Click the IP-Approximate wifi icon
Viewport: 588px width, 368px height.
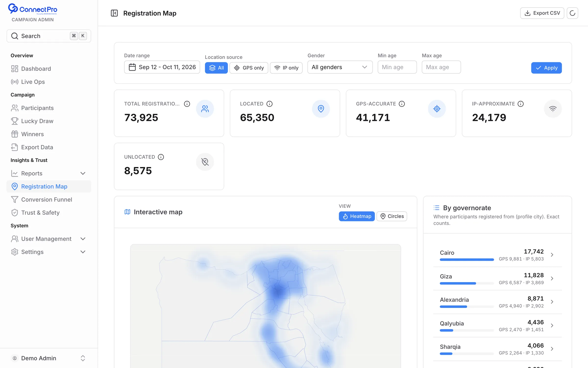click(x=553, y=109)
